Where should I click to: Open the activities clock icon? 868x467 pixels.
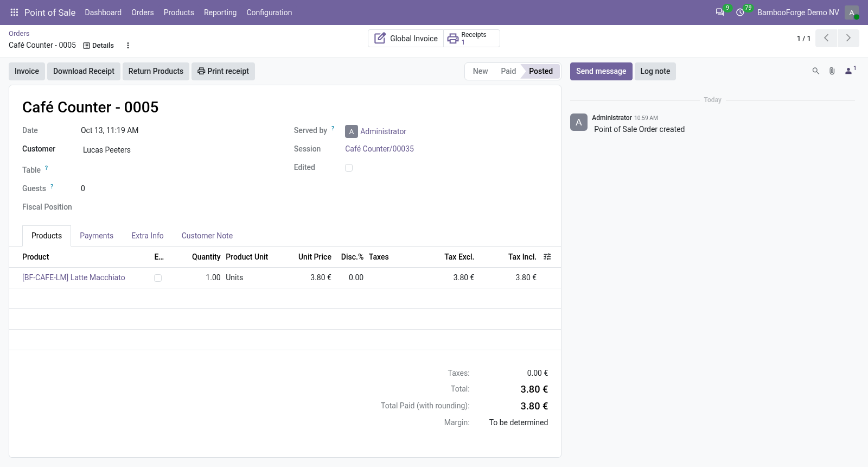[740, 12]
